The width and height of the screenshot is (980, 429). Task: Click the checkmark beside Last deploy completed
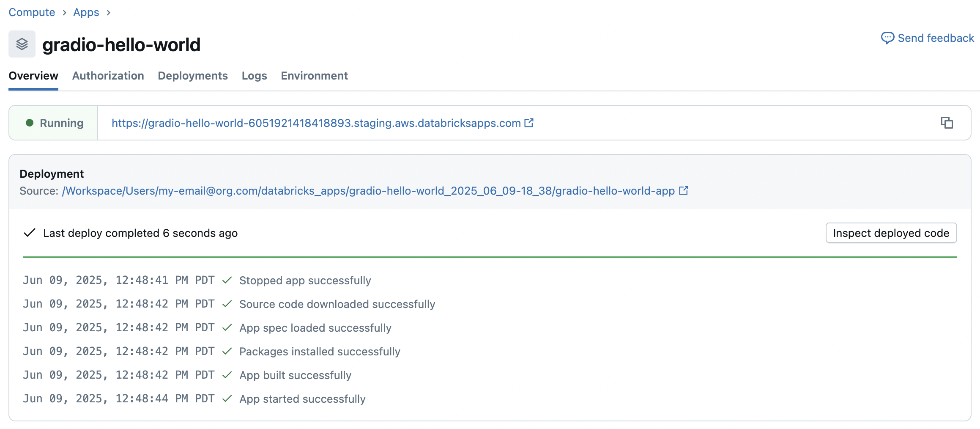[29, 233]
